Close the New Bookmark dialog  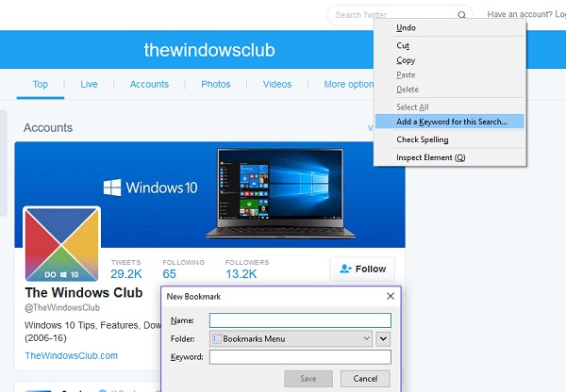[391, 296]
